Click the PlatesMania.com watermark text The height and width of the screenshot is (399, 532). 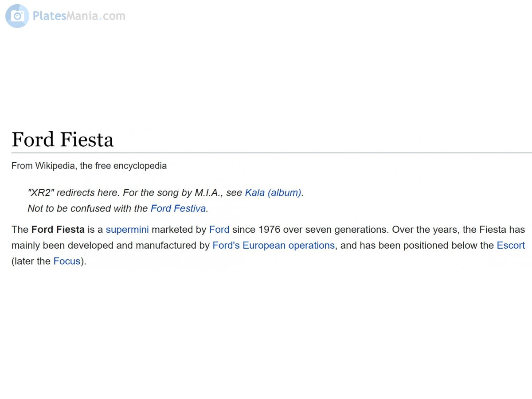[79, 16]
